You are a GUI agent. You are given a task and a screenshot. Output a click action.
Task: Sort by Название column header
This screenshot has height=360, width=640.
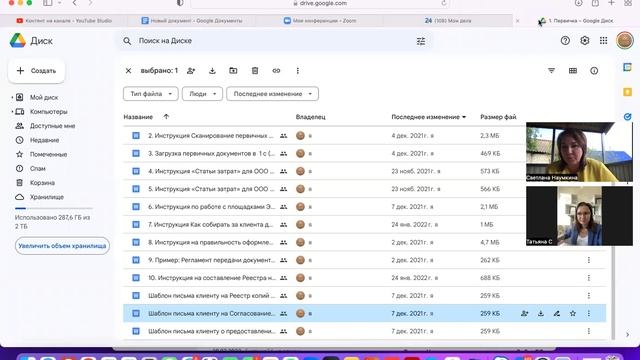[x=138, y=117]
